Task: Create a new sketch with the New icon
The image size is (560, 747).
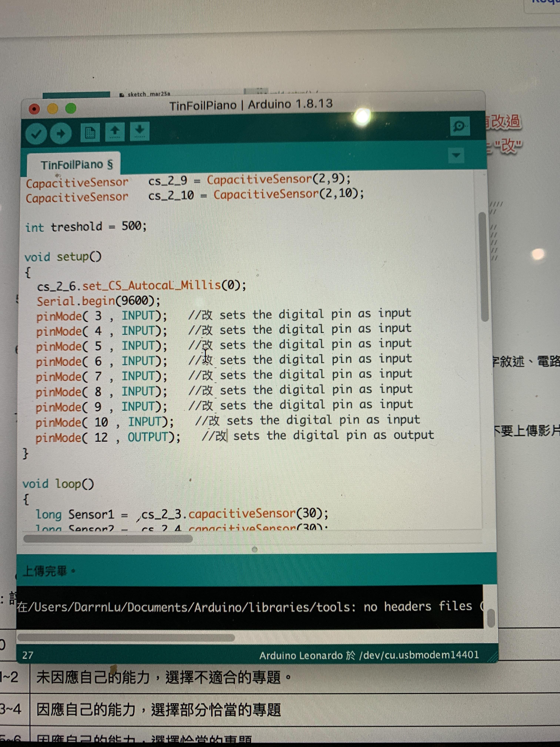Action: click(x=90, y=132)
